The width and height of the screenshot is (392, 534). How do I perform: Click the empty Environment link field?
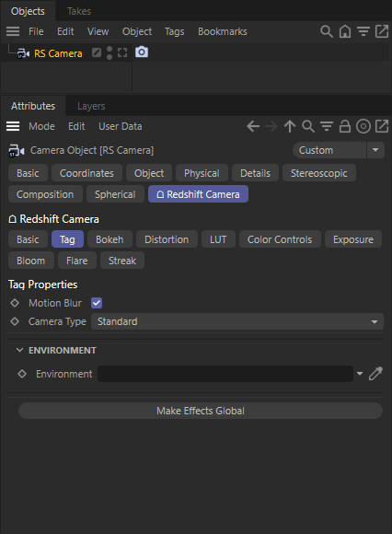point(225,374)
